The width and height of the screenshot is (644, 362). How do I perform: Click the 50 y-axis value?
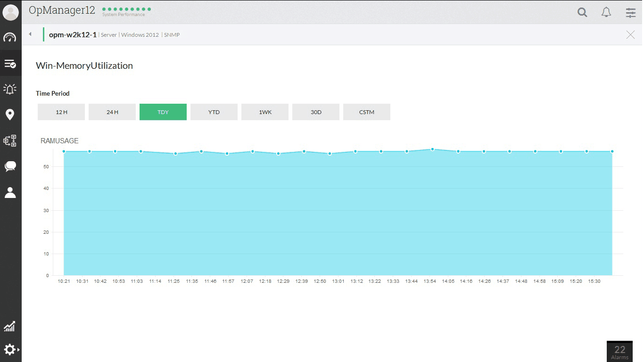tap(46, 167)
